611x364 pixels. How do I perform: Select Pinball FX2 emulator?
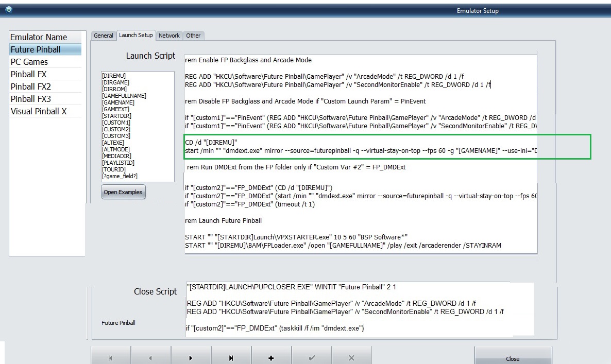(45, 86)
